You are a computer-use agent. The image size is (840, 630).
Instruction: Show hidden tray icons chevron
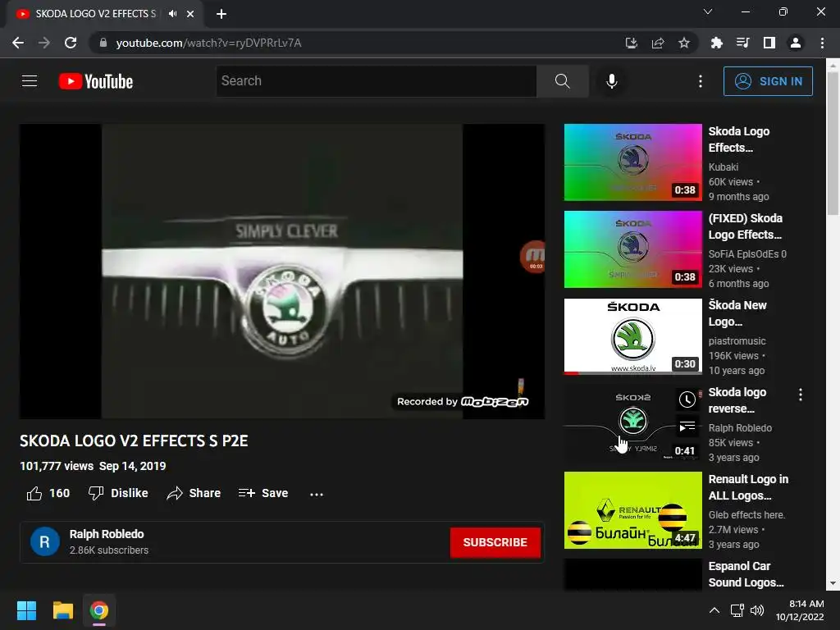pos(714,610)
